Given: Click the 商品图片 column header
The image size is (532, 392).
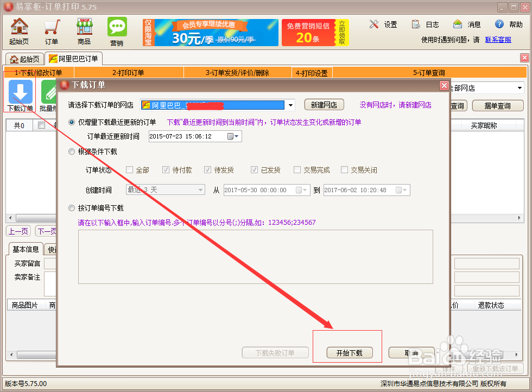Looking at the screenshot, I should pyautogui.click(x=25, y=305).
